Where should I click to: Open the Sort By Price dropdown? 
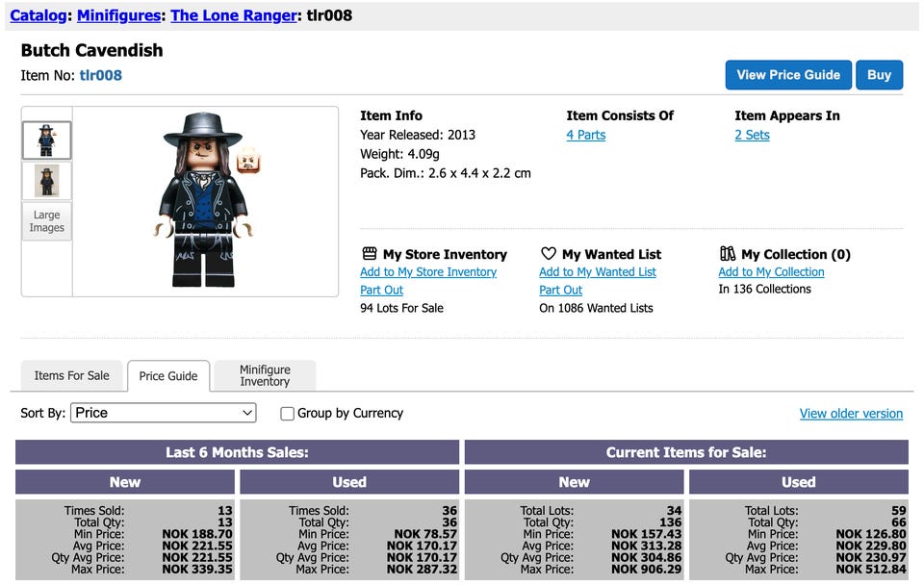pyautogui.click(x=164, y=413)
